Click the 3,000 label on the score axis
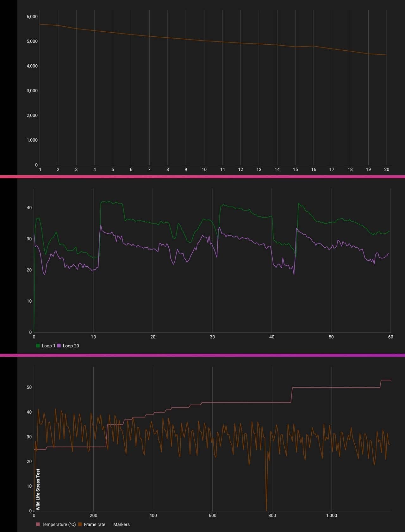Screen dimensions: 405x532 32,91
